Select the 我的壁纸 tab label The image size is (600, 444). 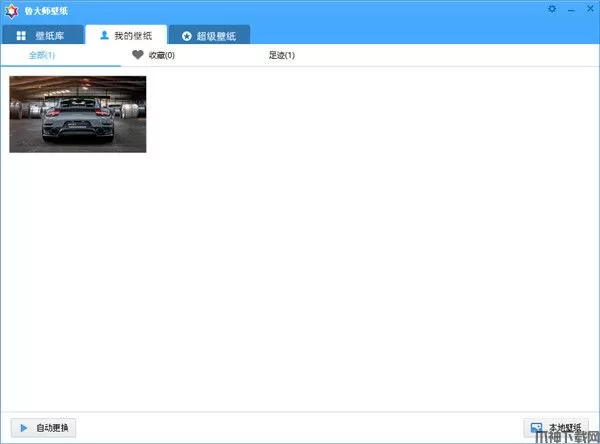132,36
